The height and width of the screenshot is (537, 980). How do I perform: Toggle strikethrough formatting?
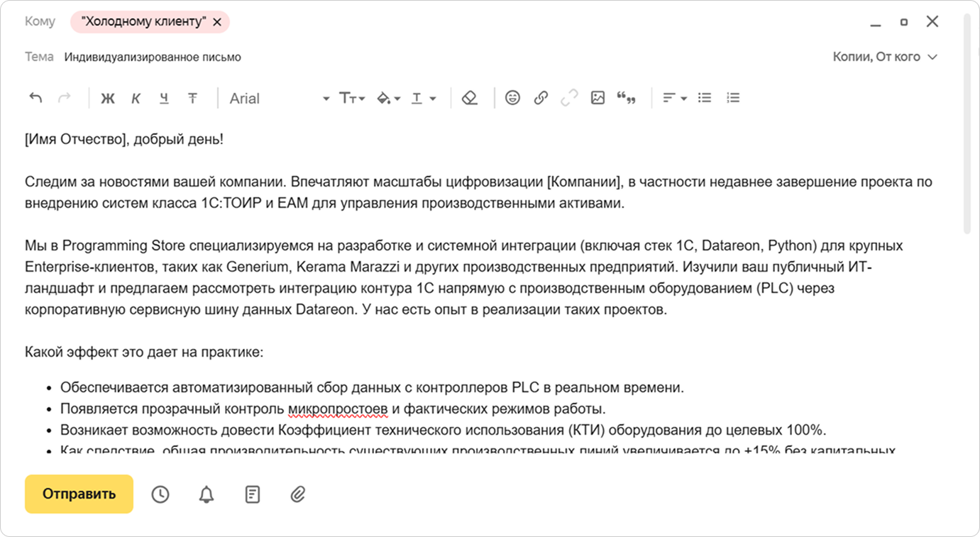click(192, 99)
